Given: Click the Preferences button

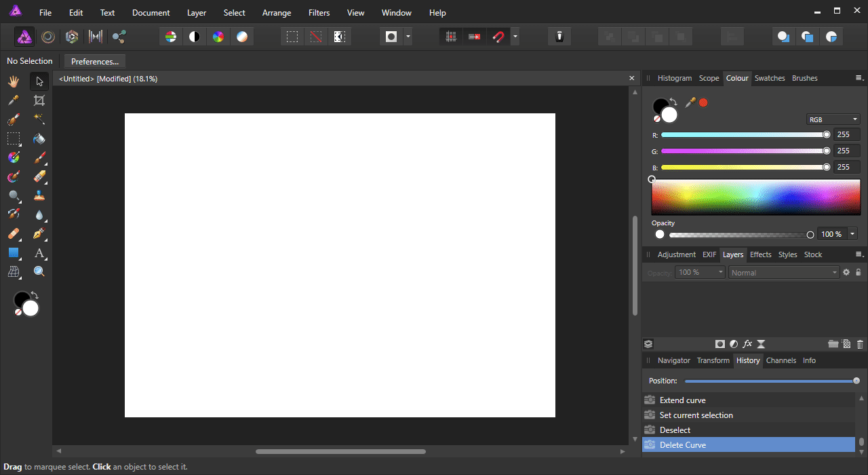Looking at the screenshot, I should click(x=94, y=61).
